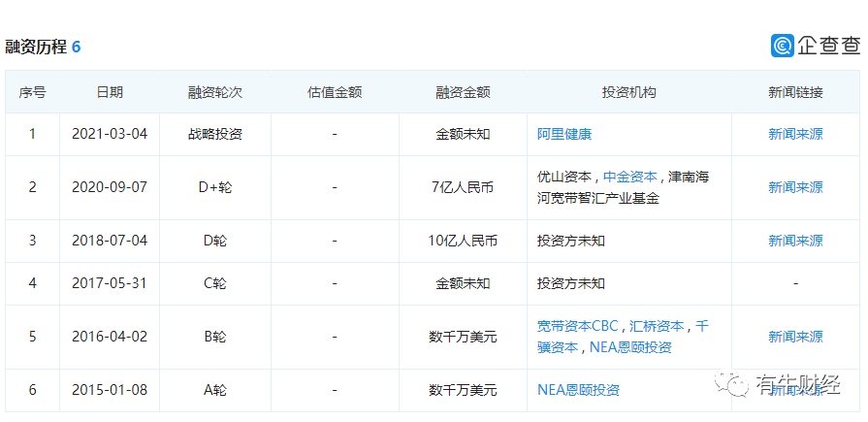This screenshot has width=868, height=422.
Task: Open NEA恩颐投资 link in B轮 row
Action: click(630, 347)
